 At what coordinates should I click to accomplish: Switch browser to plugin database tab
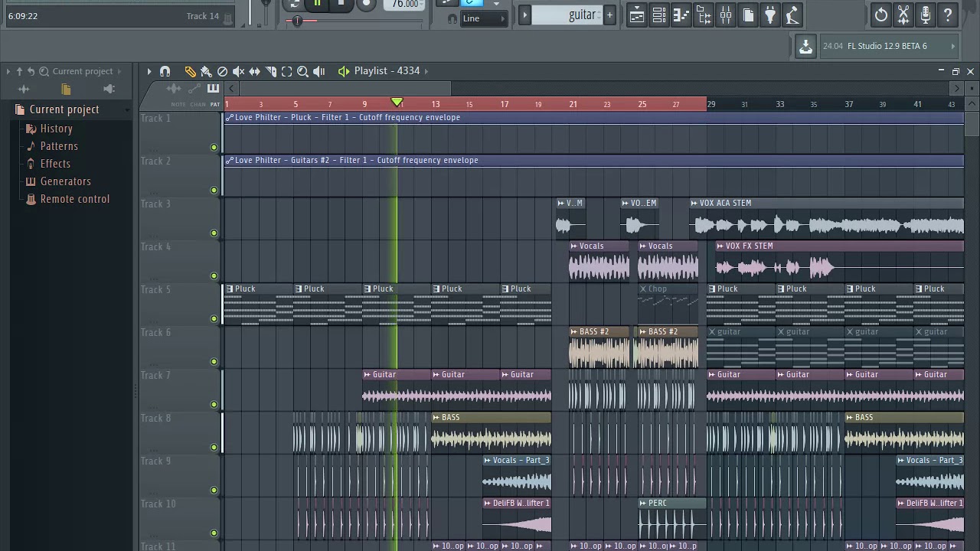point(109,90)
